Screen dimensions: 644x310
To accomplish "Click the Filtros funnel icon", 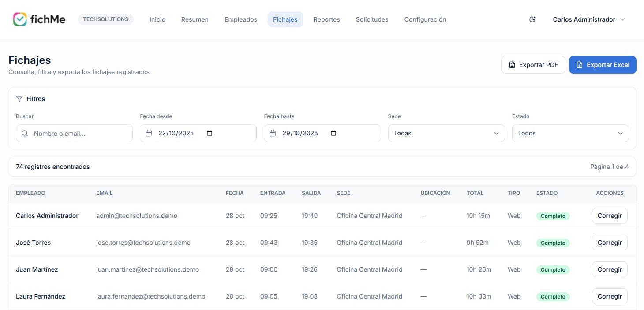I will coord(19,99).
